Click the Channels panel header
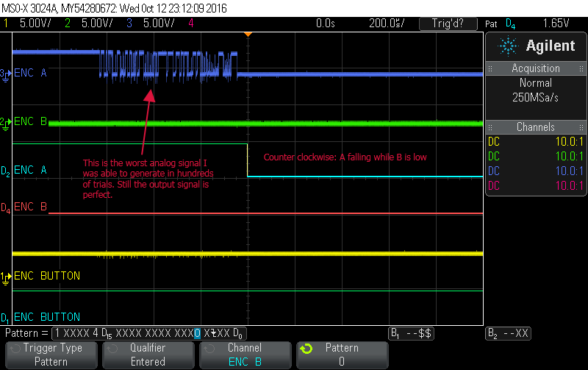This screenshot has height=370, width=588. point(536,127)
